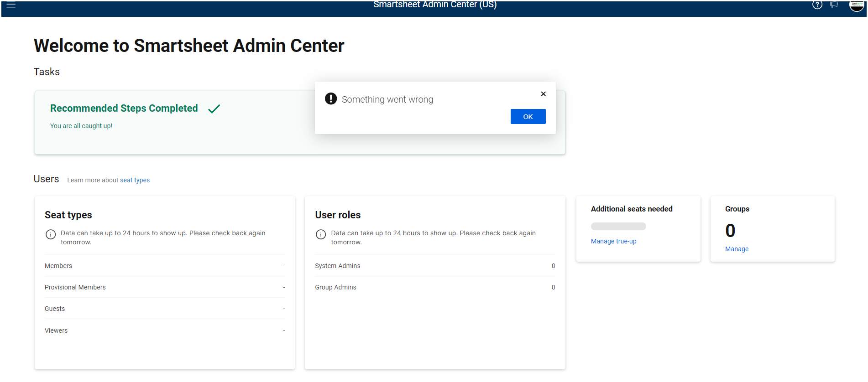868x382 pixels.
Task: Select the System Admins row
Action: pyautogui.click(x=435, y=266)
